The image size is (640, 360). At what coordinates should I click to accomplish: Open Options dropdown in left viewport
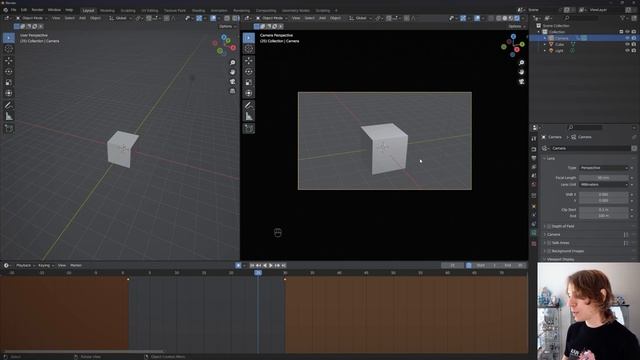[228, 27]
